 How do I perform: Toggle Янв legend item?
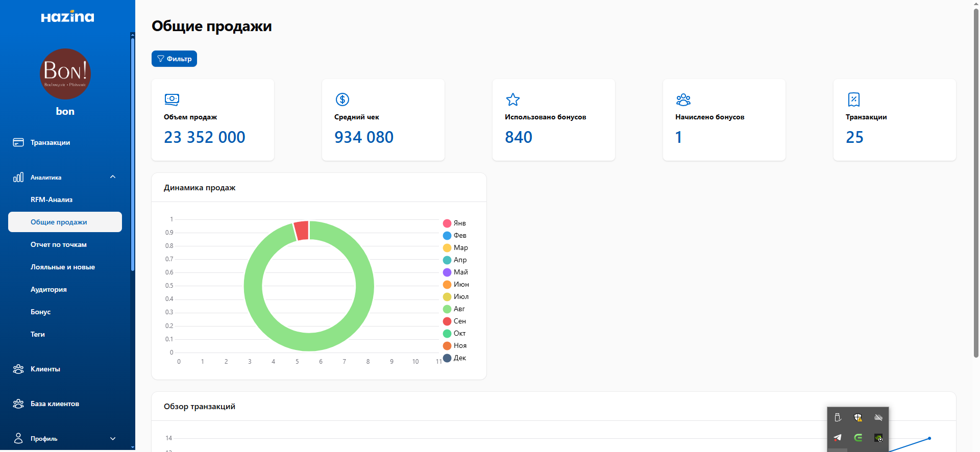[454, 223]
